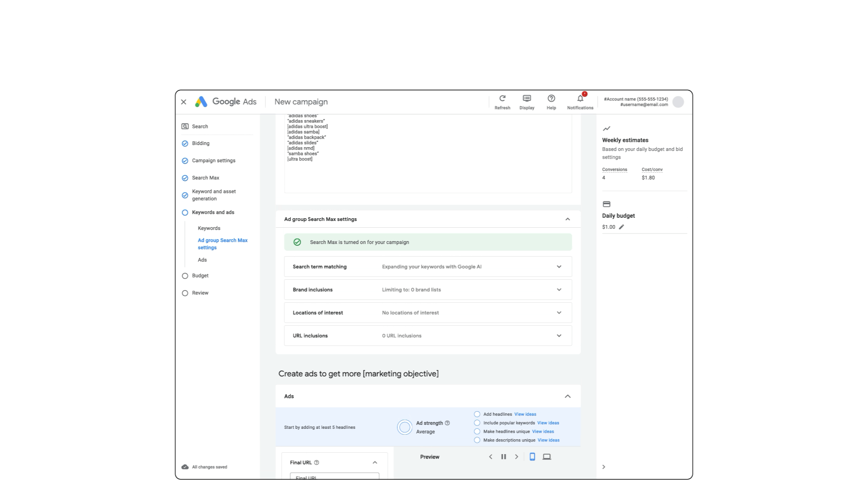The image size is (868, 488).
Task: Click the Google Ads logo
Action: pos(226,102)
